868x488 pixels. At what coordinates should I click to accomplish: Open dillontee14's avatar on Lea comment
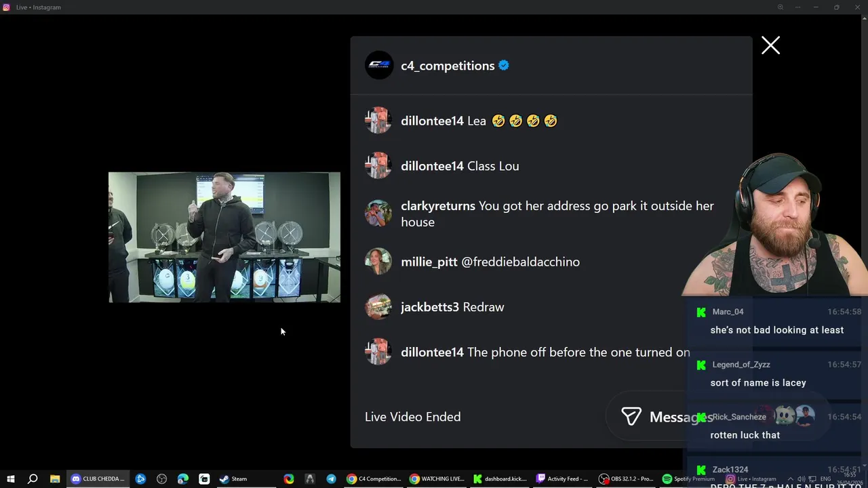pos(378,121)
